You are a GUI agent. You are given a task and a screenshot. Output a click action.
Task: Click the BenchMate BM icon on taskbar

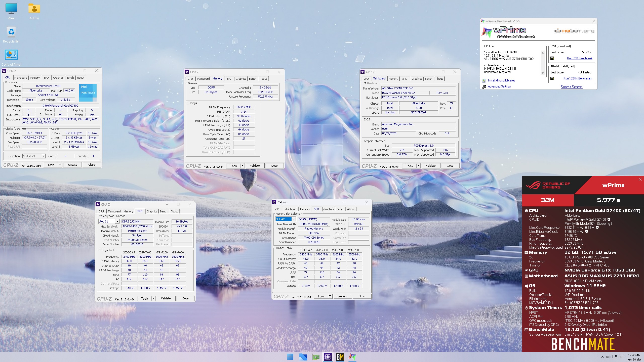coord(340,357)
